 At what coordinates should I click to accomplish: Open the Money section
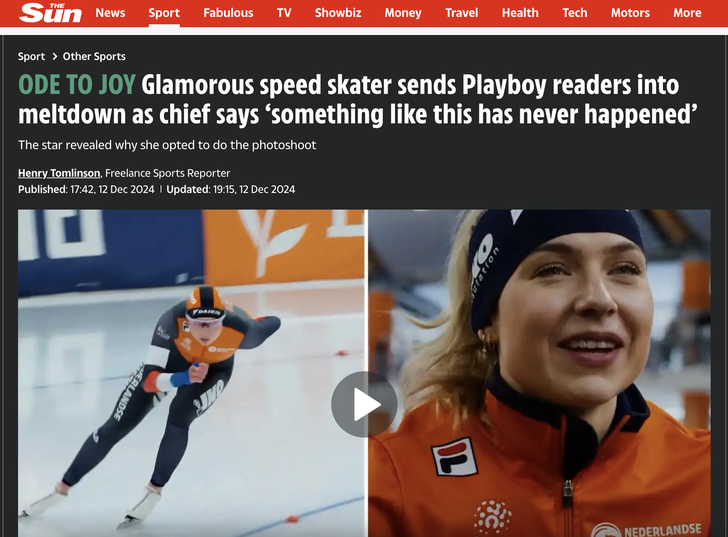[403, 13]
